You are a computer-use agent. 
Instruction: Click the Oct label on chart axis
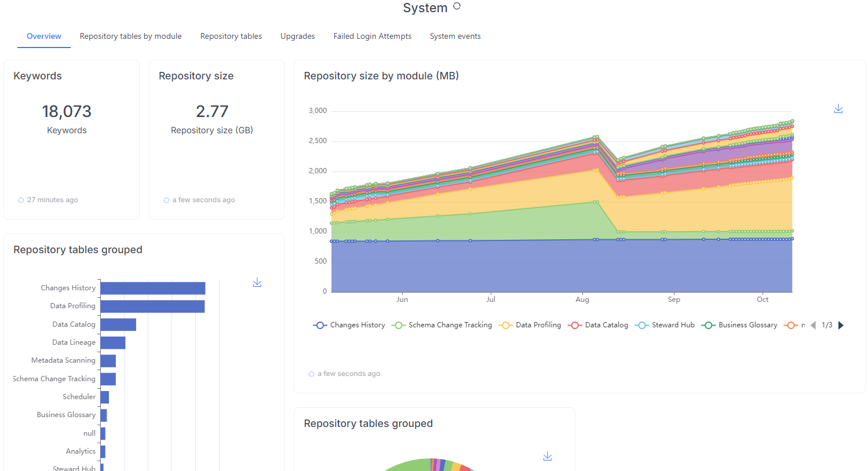(x=763, y=300)
